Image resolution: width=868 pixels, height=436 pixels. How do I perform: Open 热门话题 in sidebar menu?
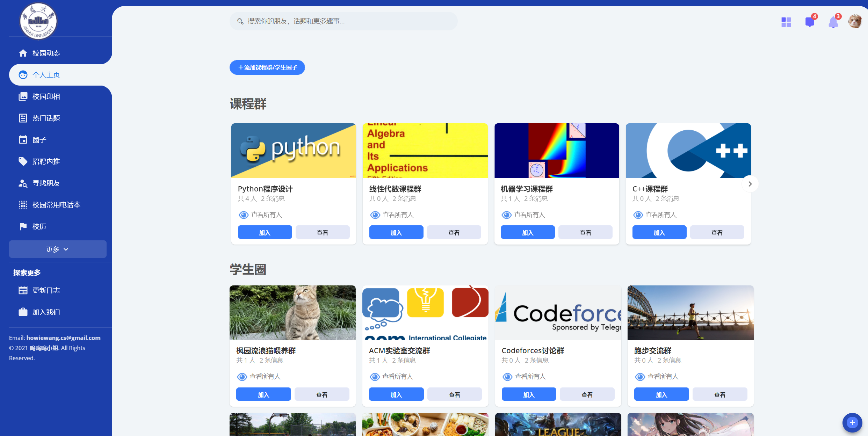46,118
